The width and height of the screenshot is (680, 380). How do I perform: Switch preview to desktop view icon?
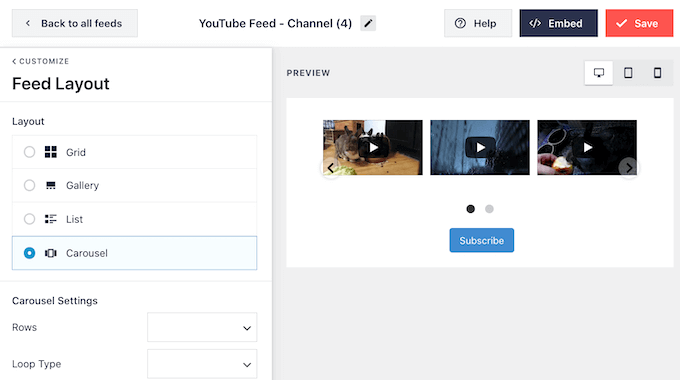click(598, 73)
